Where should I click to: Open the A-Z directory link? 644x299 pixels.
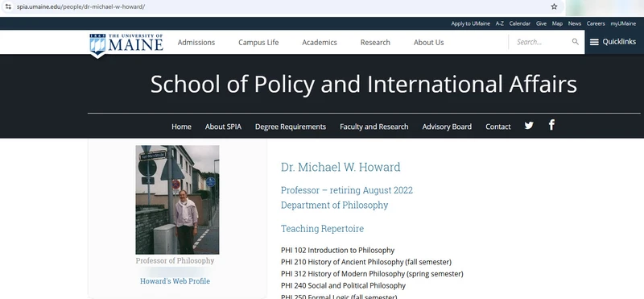(x=499, y=23)
